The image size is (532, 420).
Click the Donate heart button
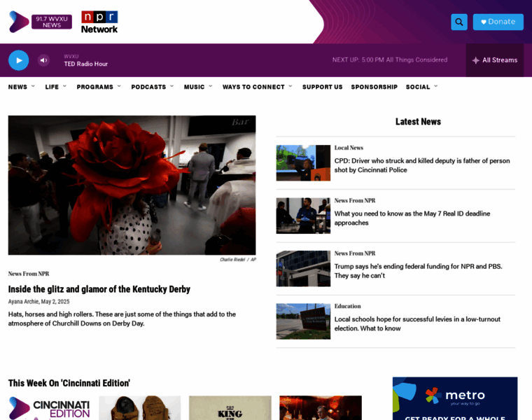coord(498,22)
